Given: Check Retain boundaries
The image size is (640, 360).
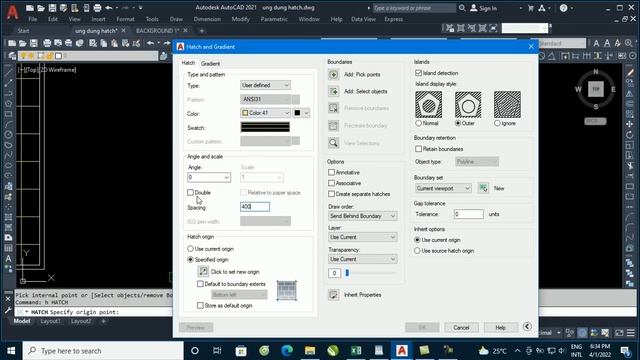Looking at the screenshot, I should click(418, 149).
